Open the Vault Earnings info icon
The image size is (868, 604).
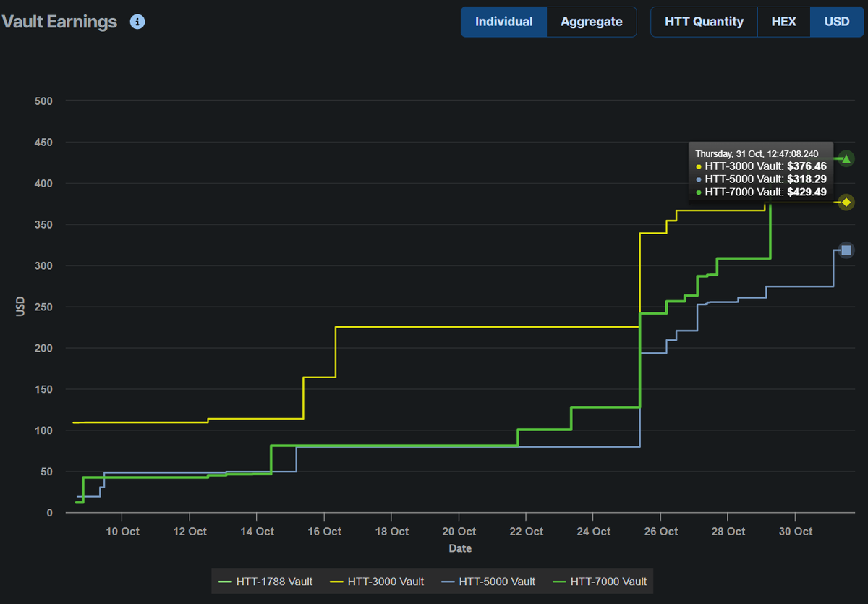137,22
